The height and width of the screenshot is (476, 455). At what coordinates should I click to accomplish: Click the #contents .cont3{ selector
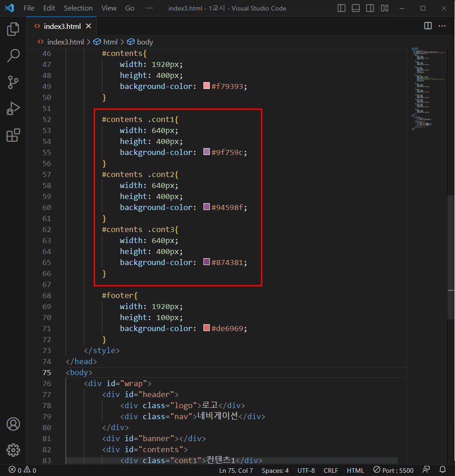click(140, 229)
